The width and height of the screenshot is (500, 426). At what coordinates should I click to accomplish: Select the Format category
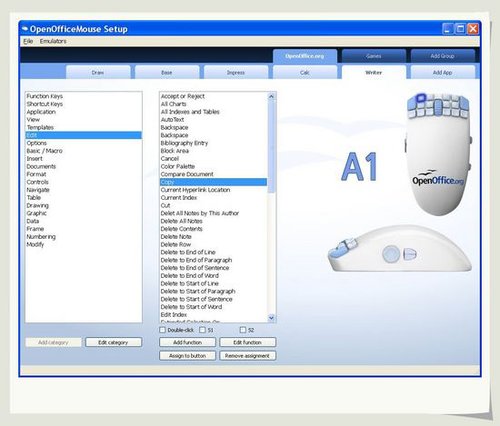(36, 174)
